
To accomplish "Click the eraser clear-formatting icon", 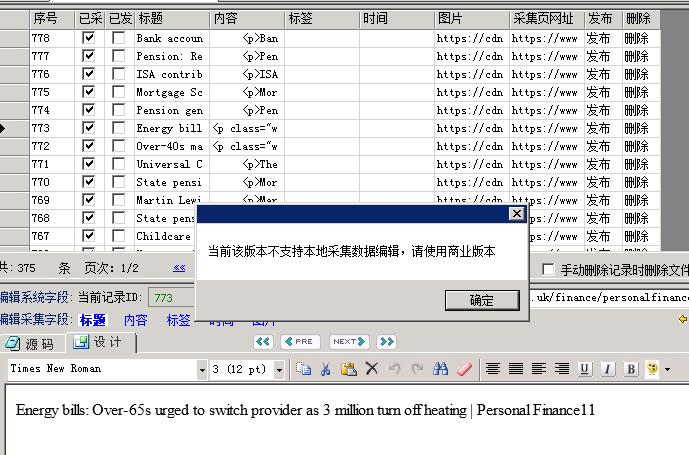I will pyautogui.click(x=464, y=369).
